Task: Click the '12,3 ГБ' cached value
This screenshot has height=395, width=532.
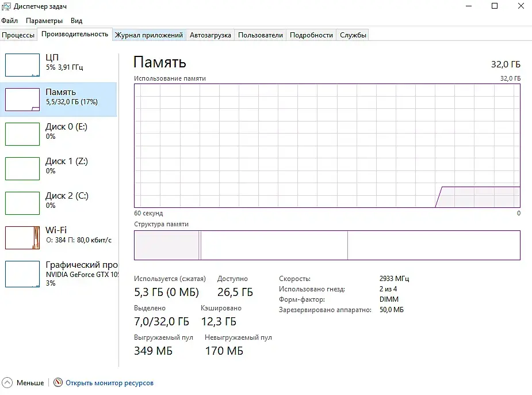Action: point(219,321)
